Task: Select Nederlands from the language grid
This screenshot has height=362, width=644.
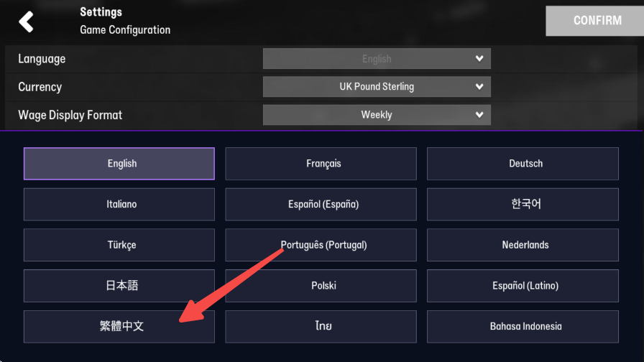Action: point(523,245)
